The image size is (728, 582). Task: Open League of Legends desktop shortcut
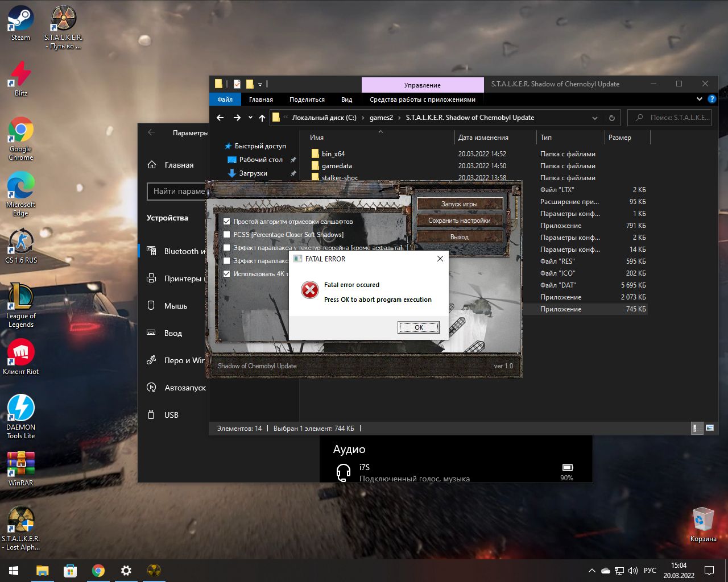21,306
